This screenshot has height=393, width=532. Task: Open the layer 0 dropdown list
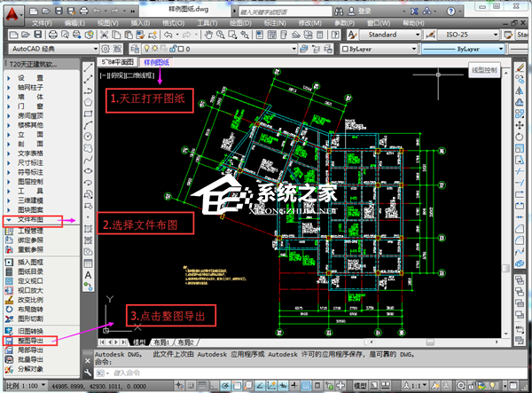pos(219,49)
